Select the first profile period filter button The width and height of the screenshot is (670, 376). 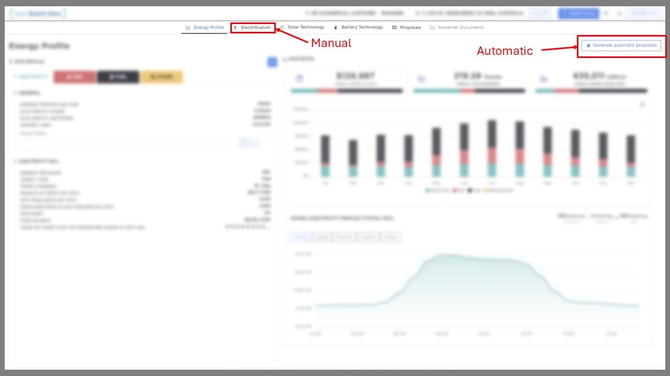(x=301, y=237)
